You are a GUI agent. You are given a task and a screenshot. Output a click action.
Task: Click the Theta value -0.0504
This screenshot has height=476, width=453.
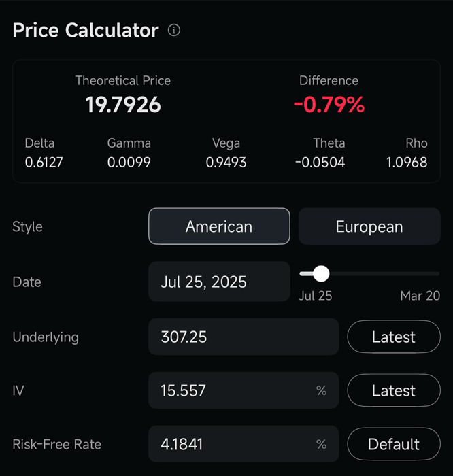[320, 162]
